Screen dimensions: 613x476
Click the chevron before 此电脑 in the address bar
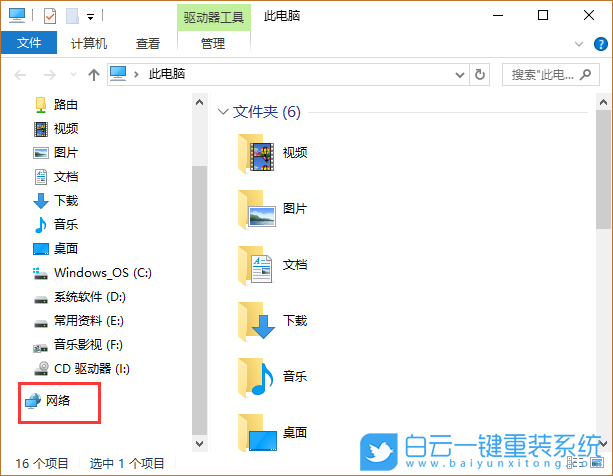(x=136, y=74)
